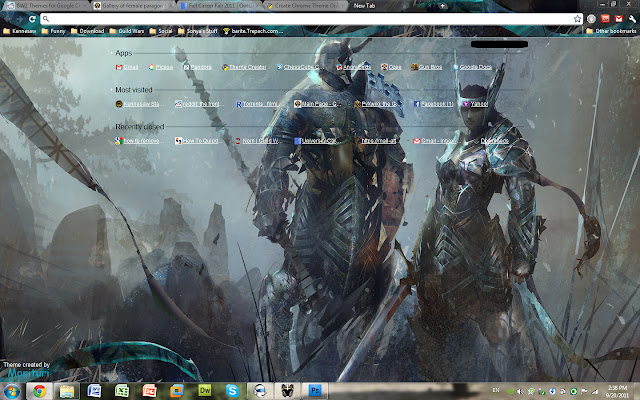Switch to the Gallery of female paragon tab
640x400 pixels.
131,6
